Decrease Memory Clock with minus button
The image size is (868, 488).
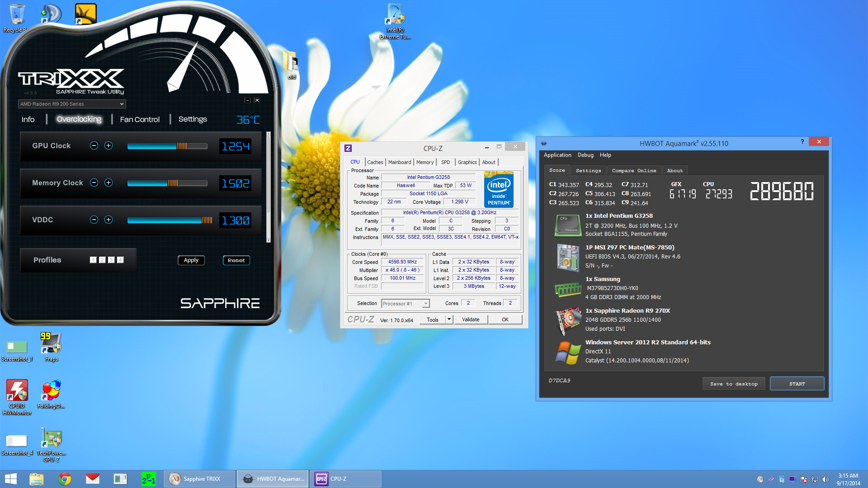(x=94, y=183)
